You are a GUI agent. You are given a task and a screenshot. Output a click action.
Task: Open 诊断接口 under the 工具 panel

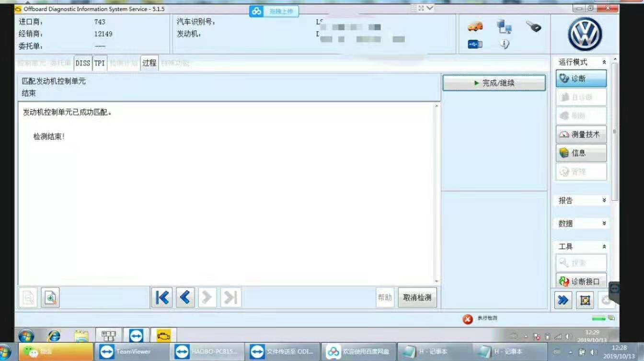(x=581, y=280)
